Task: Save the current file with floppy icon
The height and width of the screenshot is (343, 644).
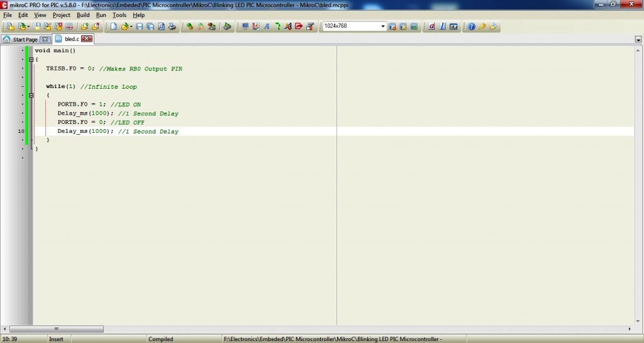Action: [x=140, y=26]
